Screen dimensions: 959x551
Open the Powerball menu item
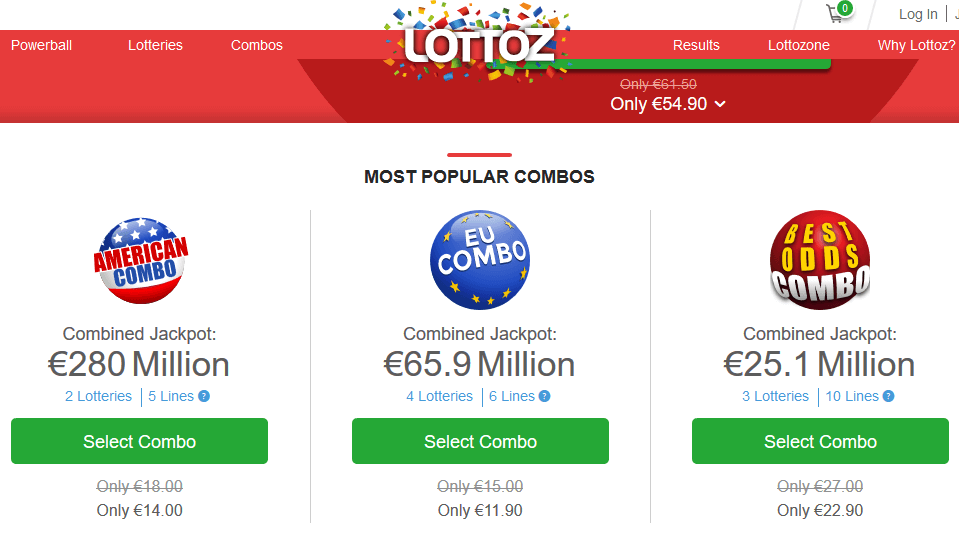(x=42, y=45)
